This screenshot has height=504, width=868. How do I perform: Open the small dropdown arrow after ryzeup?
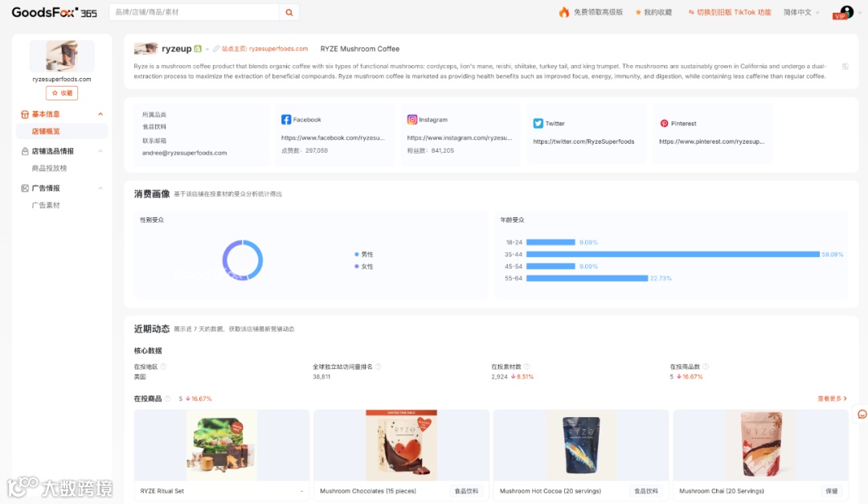(x=207, y=49)
